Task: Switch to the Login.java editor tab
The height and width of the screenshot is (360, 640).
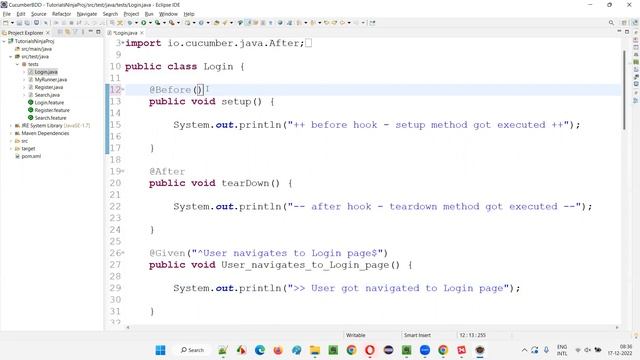Action: (x=125, y=33)
